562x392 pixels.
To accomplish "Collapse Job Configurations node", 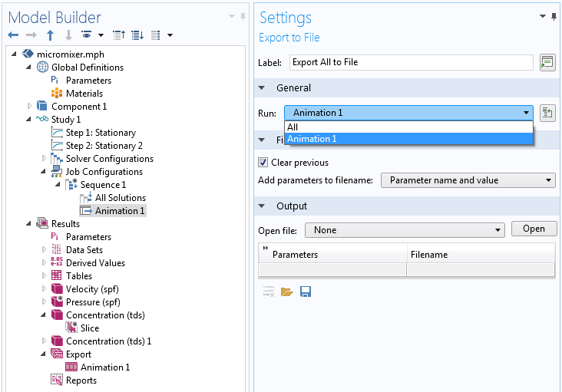I will point(43,172).
